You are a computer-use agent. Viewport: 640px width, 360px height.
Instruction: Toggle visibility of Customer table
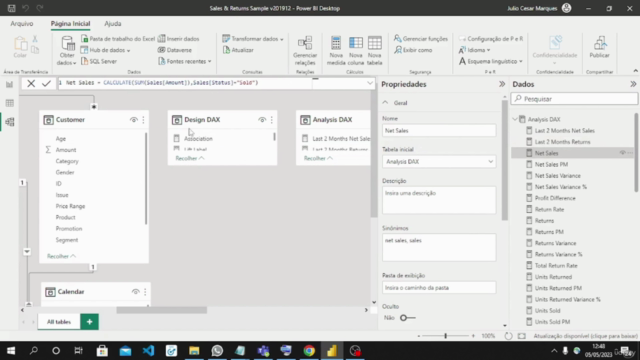tap(133, 120)
